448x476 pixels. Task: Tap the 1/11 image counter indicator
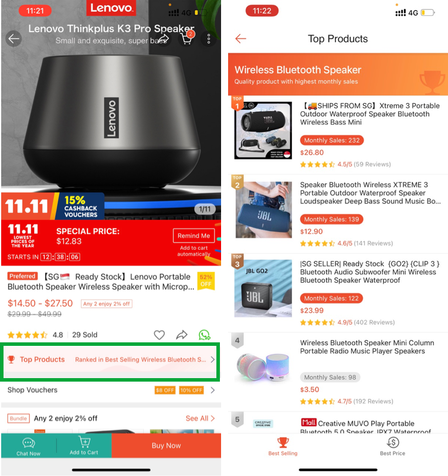205,209
